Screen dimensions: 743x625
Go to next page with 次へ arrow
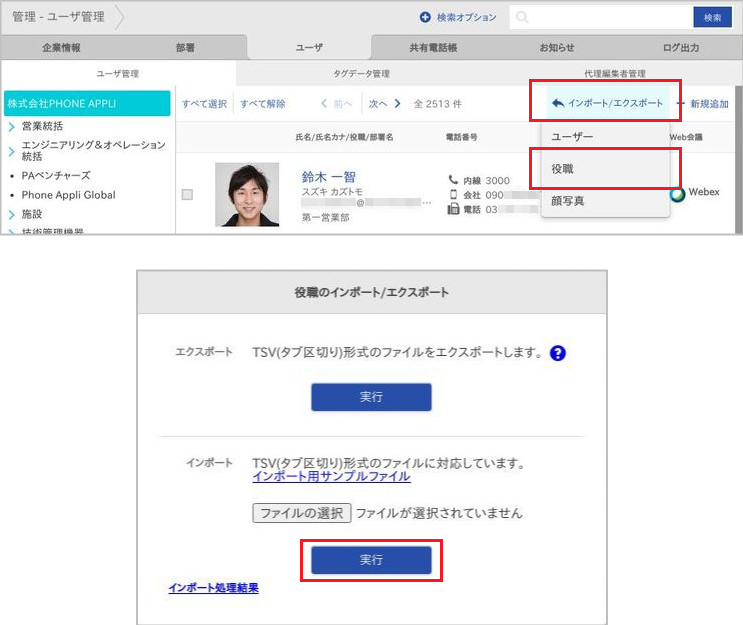(384, 104)
